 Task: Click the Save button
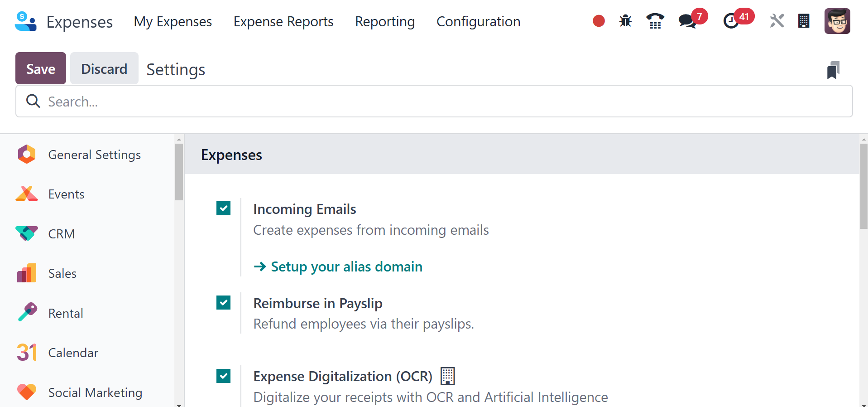(x=41, y=68)
